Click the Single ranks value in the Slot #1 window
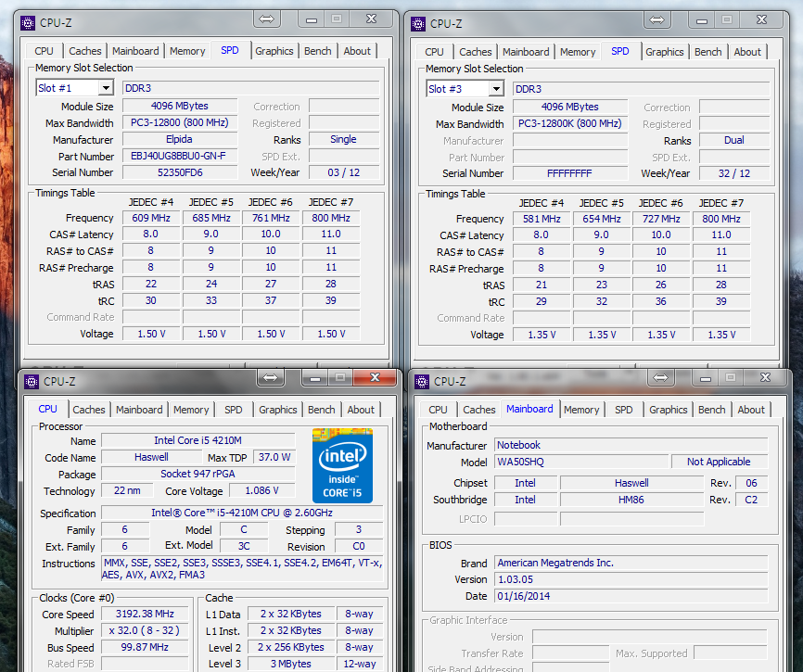Screen dimensions: 803x672 pos(344,139)
